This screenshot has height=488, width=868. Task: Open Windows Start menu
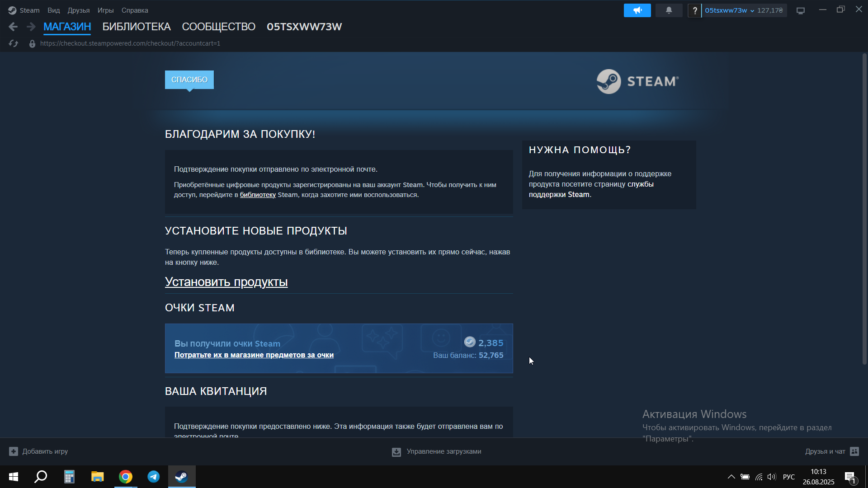(14, 477)
